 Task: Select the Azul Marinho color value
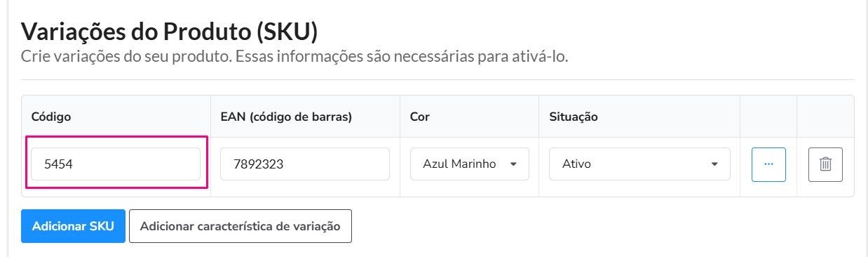[459, 164]
